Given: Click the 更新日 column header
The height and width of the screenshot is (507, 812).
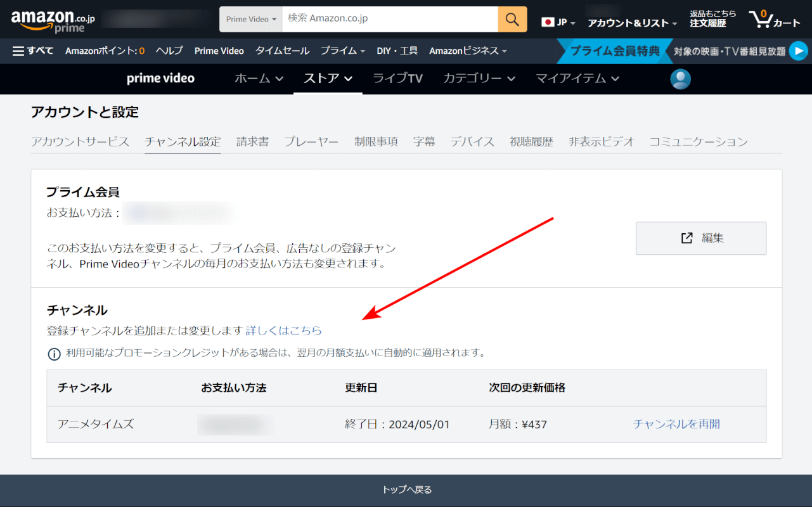Looking at the screenshot, I should [x=361, y=387].
